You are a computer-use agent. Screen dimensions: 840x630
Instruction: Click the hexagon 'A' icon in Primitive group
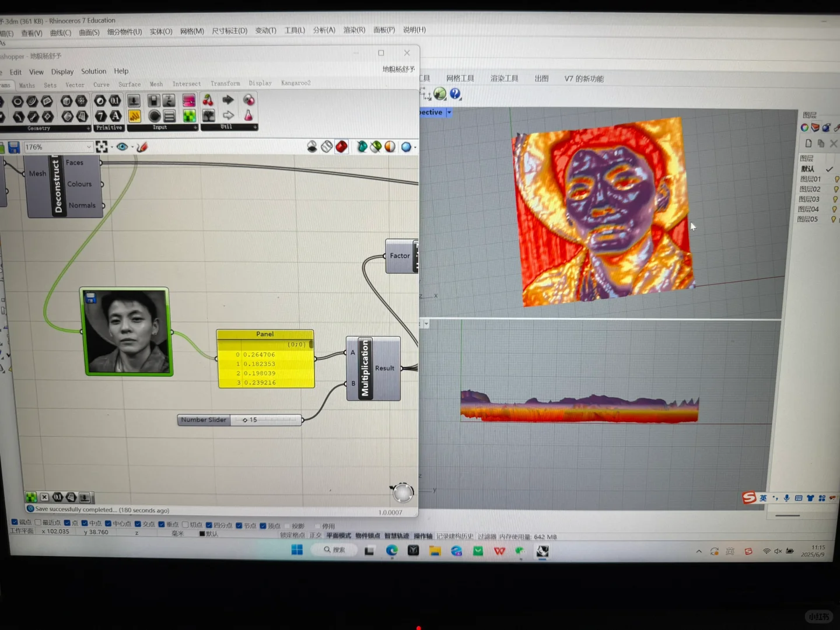[116, 116]
